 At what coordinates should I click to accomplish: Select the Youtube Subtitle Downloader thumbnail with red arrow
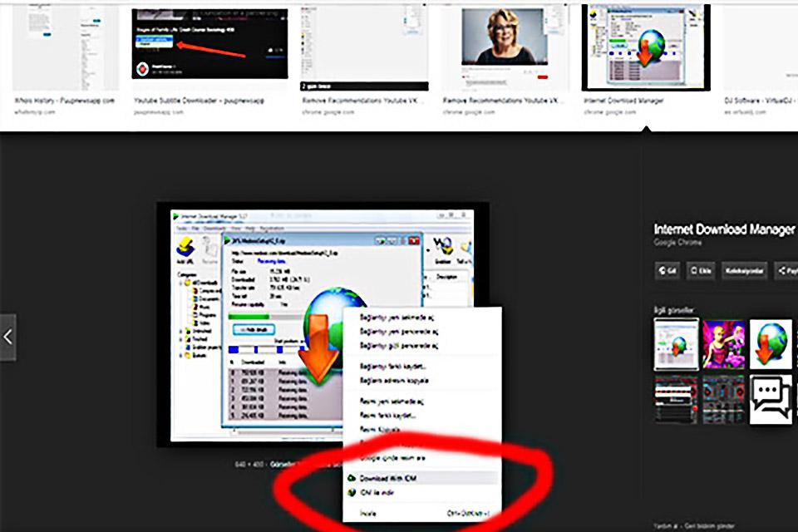pyautogui.click(x=209, y=43)
